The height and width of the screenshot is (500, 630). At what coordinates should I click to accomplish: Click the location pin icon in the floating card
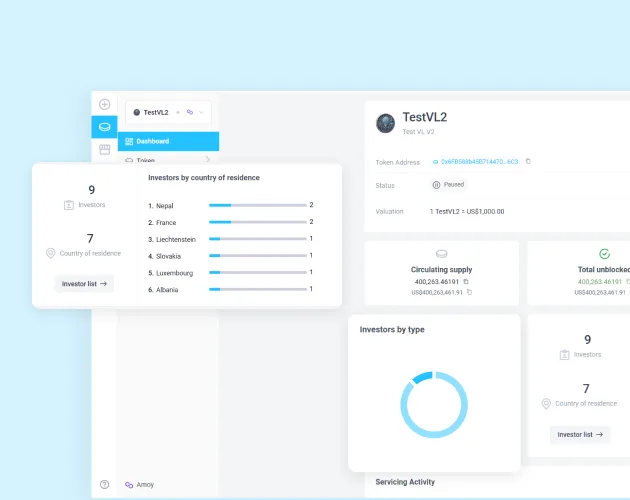pyautogui.click(x=51, y=253)
